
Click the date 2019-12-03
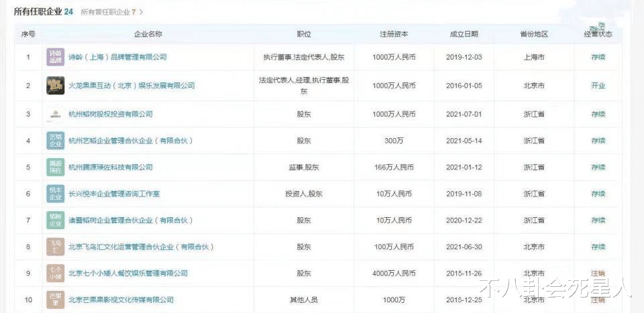(x=464, y=58)
